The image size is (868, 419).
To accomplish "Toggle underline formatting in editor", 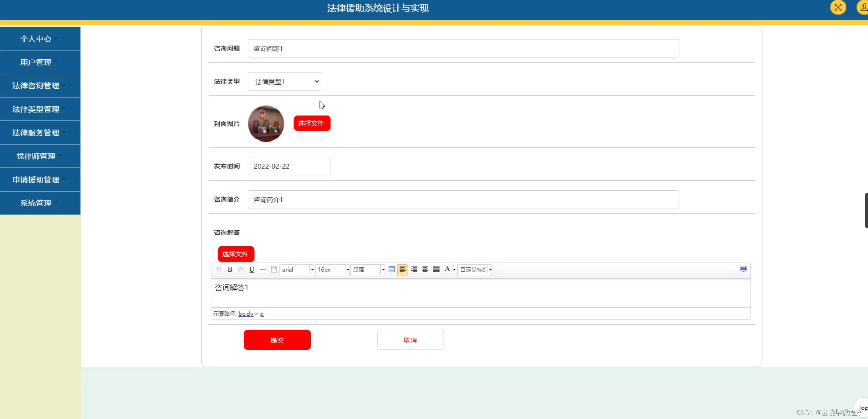I will click(252, 270).
